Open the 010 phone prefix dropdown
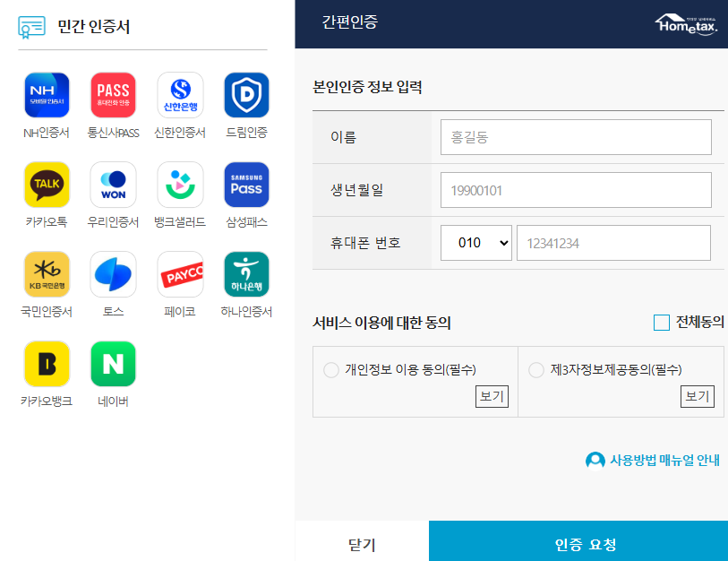The width and height of the screenshot is (728, 561). 475,243
